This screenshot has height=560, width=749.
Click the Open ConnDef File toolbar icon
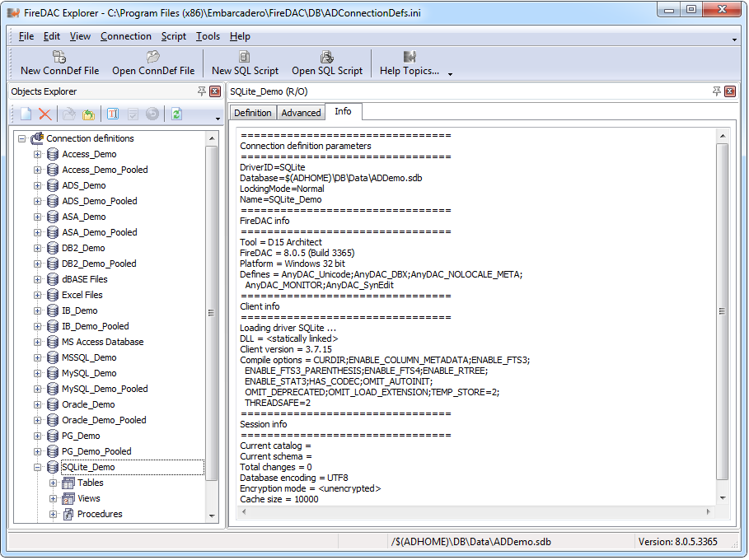pyautogui.click(x=153, y=57)
